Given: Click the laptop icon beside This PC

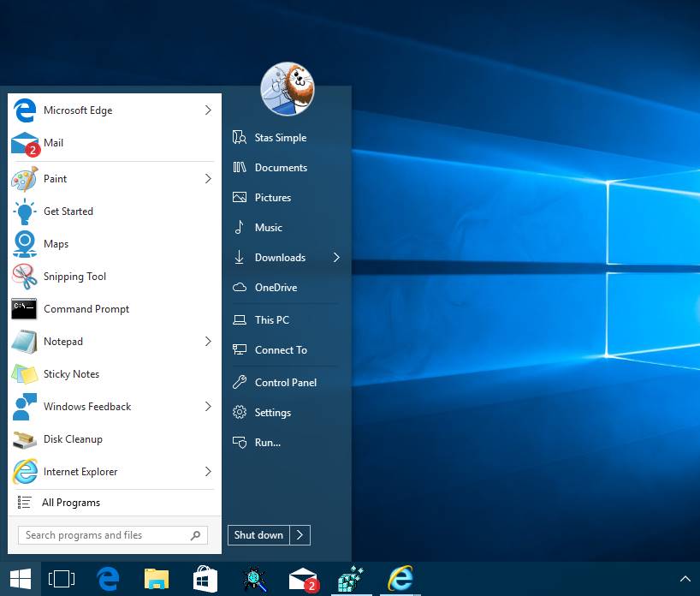Looking at the screenshot, I should tap(240, 320).
